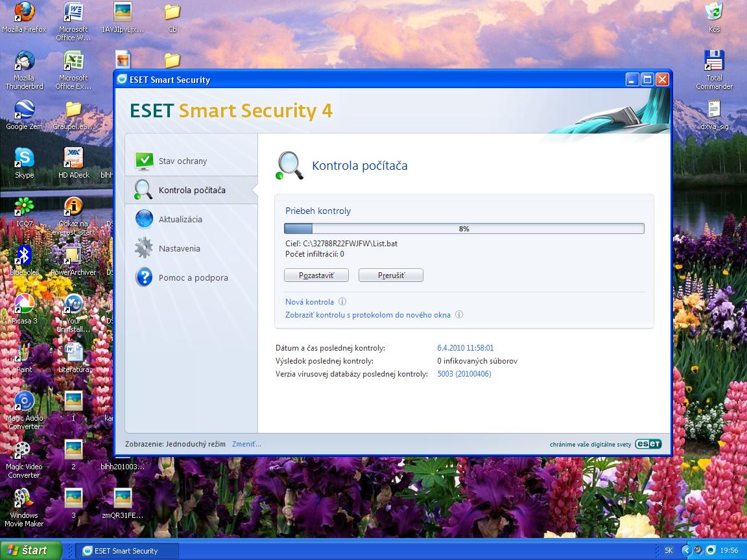Click the Pomoc a podpora question icon
747x560 pixels.
click(144, 277)
